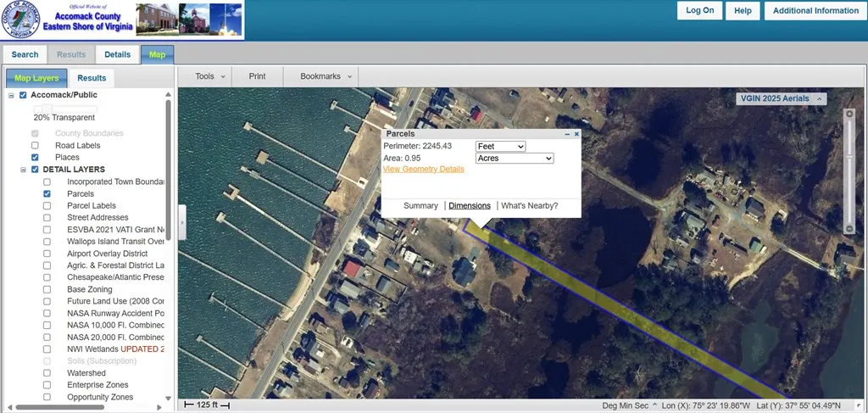Click the Log On button
The image size is (868, 413).
click(699, 10)
